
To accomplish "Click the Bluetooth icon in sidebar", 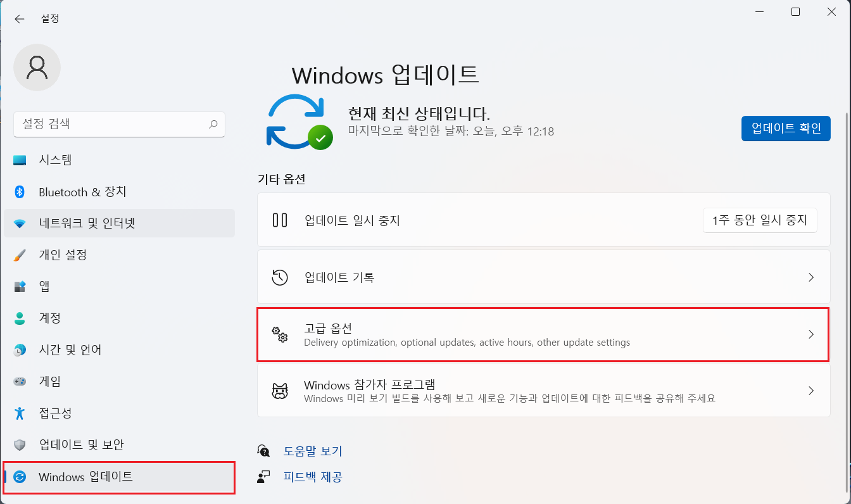I will point(20,192).
